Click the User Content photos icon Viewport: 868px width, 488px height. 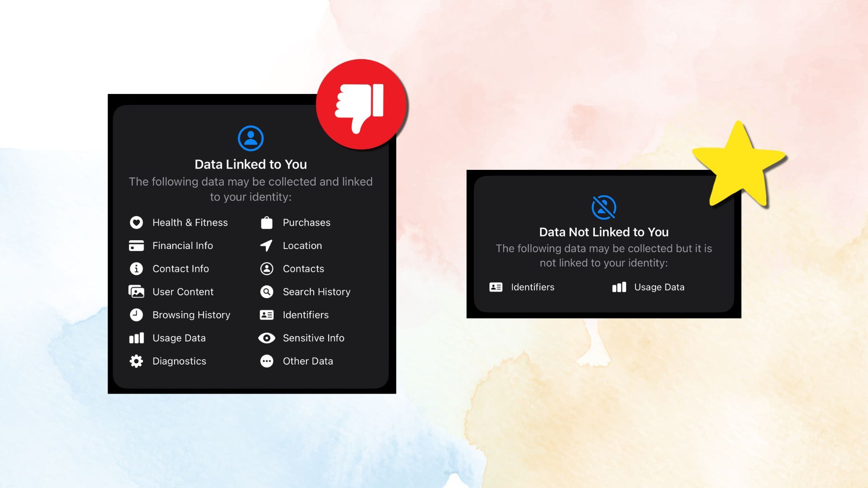[136, 292]
